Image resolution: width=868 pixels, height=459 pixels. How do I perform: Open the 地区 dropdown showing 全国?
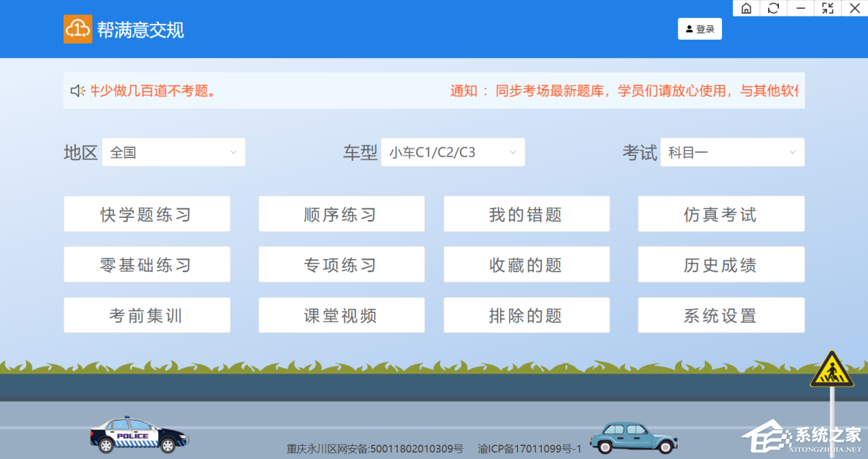pyautogui.click(x=173, y=152)
